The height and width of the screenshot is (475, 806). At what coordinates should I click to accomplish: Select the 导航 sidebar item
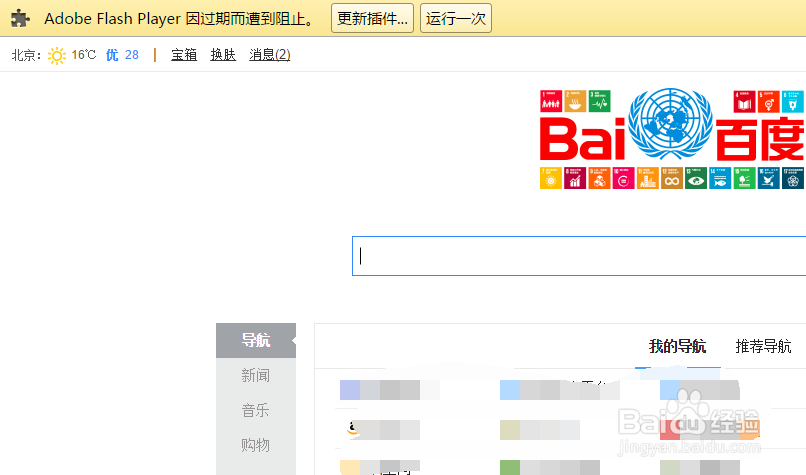(256, 340)
